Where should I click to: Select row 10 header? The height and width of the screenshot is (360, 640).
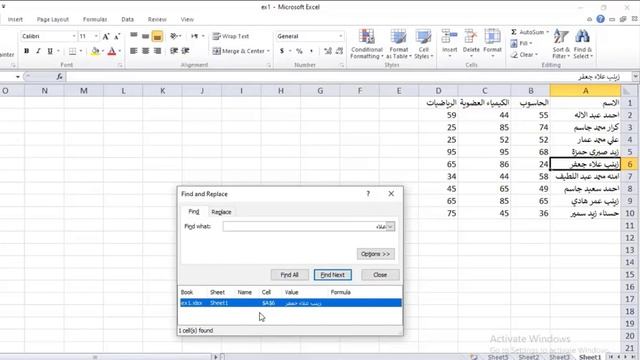coord(630,213)
